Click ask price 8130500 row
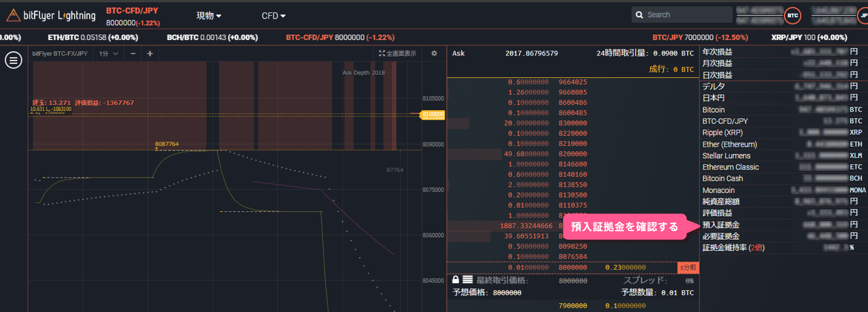 pyautogui.click(x=573, y=195)
